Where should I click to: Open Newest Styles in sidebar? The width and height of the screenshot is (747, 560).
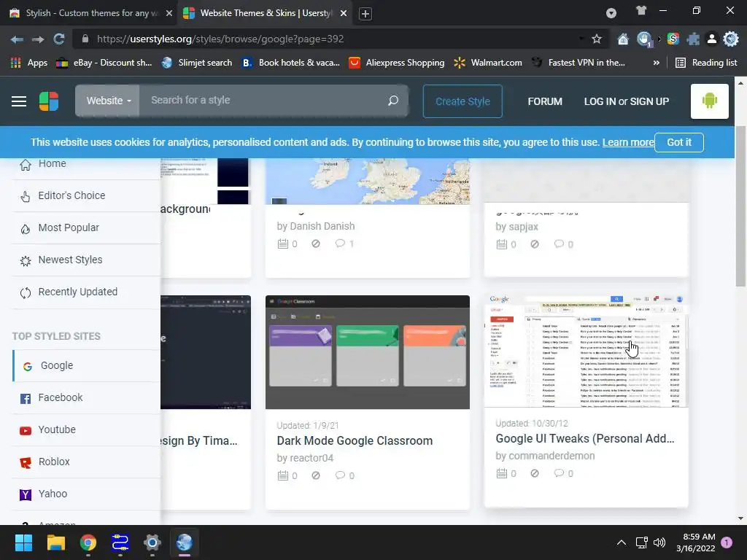(x=86, y=260)
